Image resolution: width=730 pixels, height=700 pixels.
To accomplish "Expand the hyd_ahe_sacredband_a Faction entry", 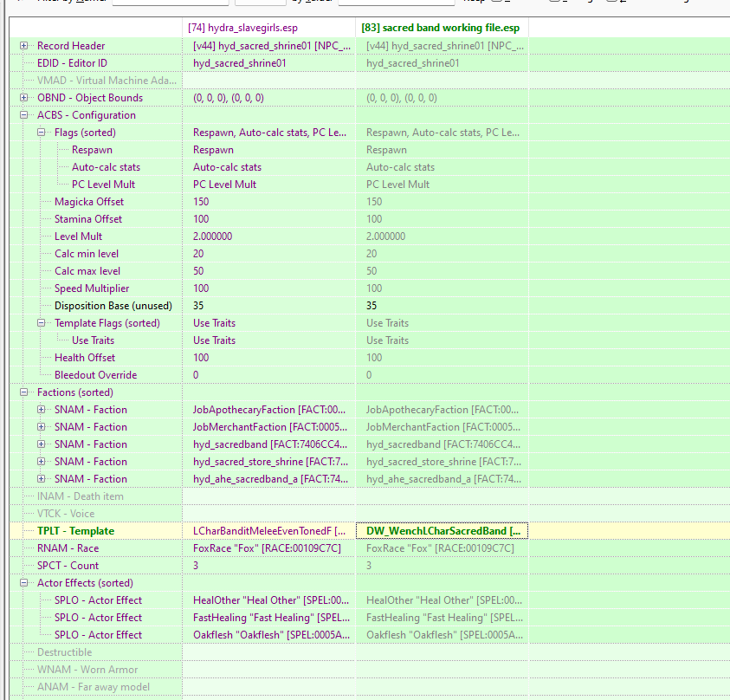I will coord(41,478).
